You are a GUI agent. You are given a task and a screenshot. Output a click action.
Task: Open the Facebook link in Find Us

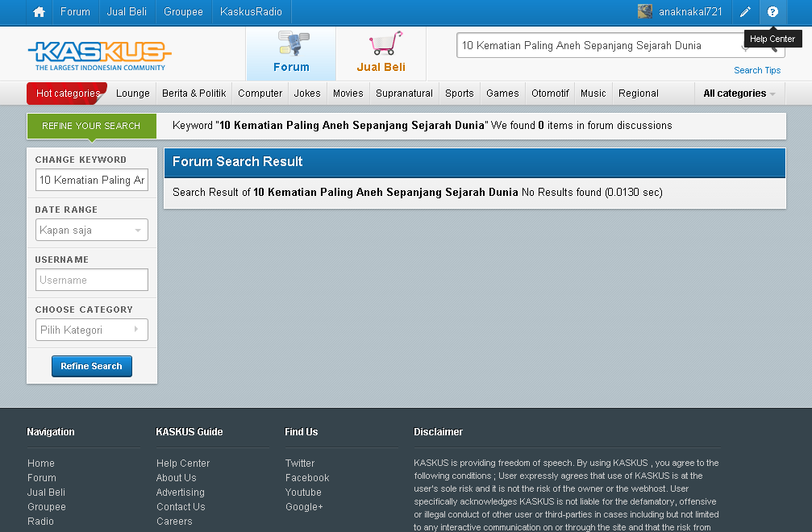[307, 478]
